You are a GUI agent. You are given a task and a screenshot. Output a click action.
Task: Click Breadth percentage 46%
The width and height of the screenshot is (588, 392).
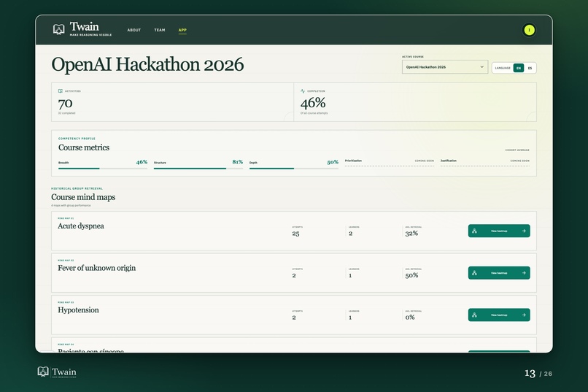point(142,162)
